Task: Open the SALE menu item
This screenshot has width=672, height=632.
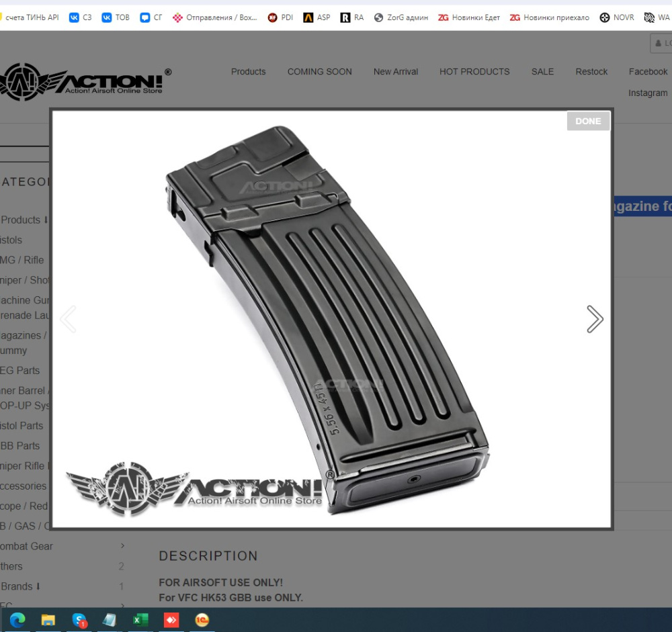Action: 542,72
